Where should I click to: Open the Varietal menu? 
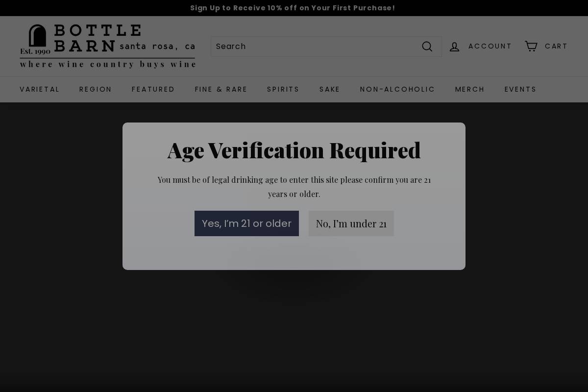point(40,89)
